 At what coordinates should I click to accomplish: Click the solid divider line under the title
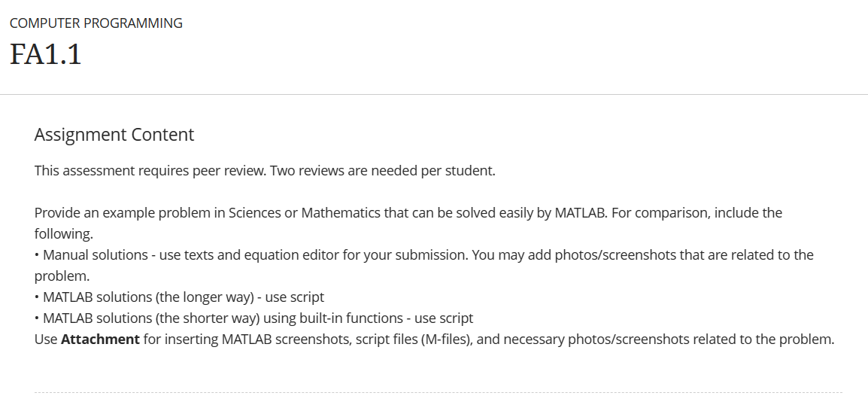pyautogui.click(x=434, y=95)
